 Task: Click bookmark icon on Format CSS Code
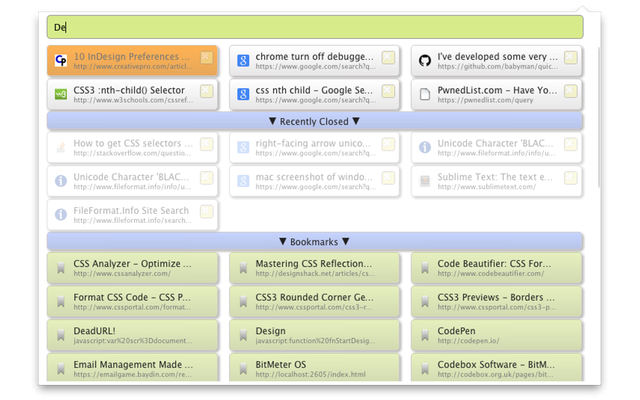(61, 302)
